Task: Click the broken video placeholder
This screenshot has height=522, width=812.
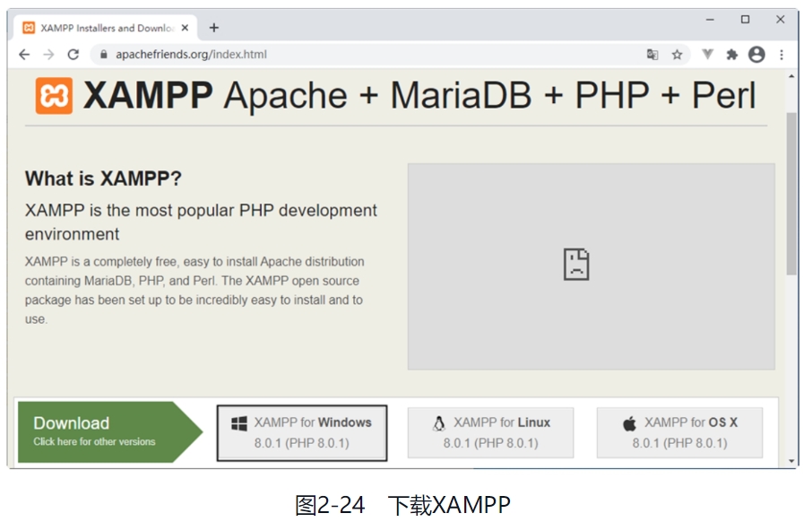Action: click(591, 266)
